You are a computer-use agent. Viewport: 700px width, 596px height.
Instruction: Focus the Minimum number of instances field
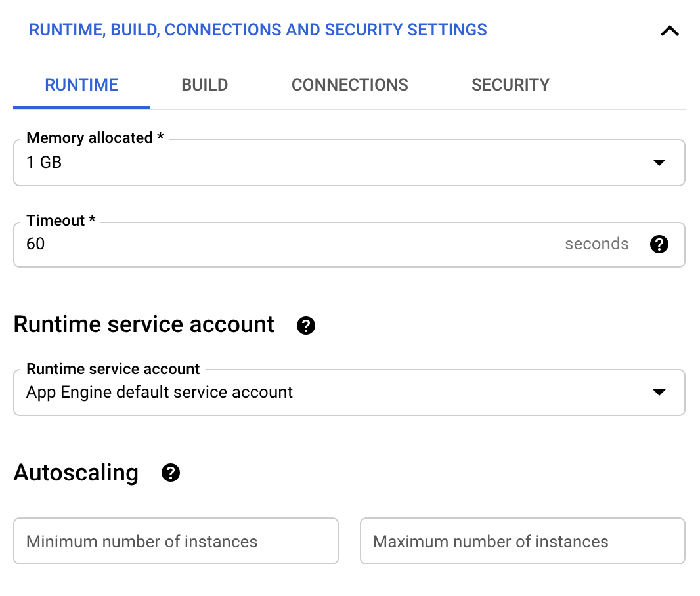[176, 541]
